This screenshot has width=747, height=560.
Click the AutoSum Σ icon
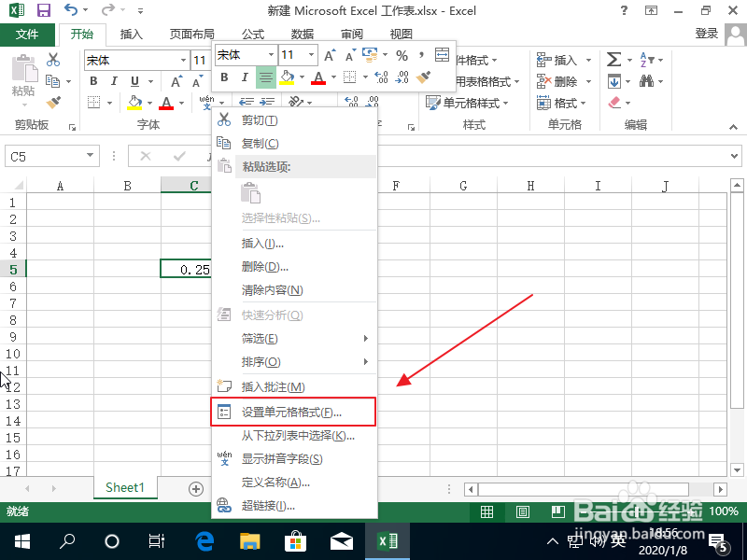coord(613,59)
